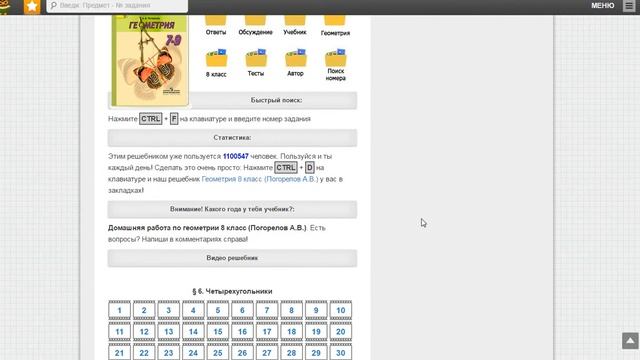Open the Учебник folder icon

click(x=295, y=20)
